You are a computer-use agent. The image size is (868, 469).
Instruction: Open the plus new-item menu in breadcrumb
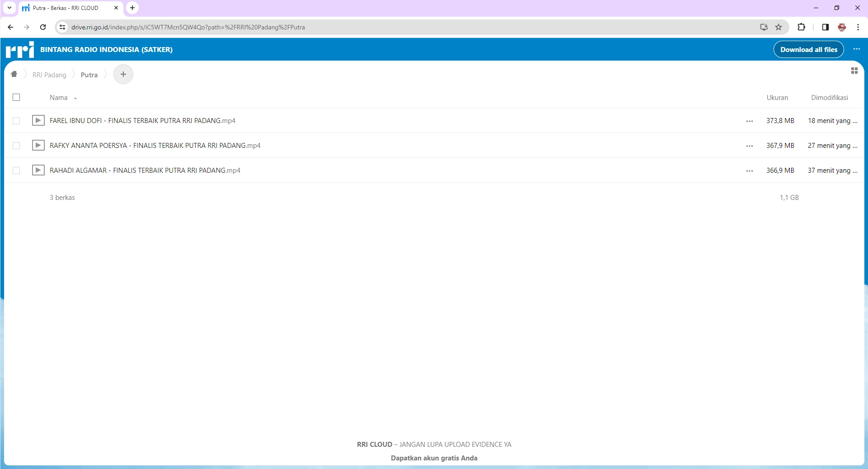coord(123,74)
